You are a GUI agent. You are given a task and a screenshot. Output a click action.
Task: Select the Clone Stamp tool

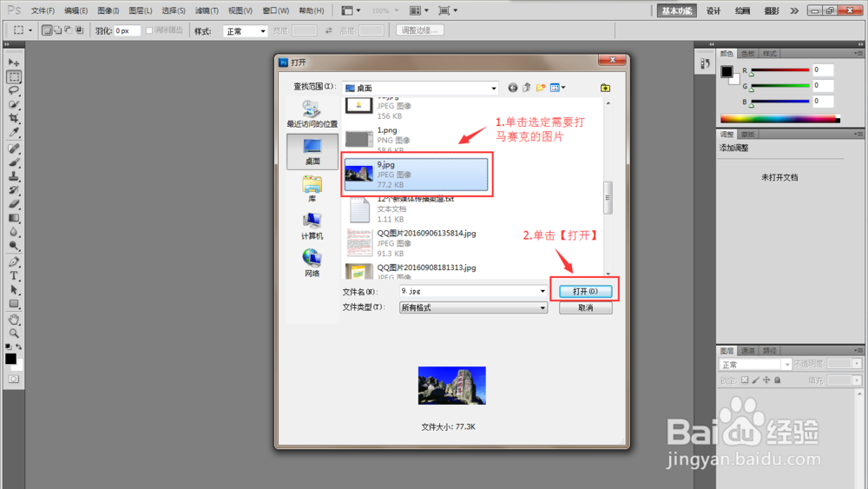pyautogui.click(x=14, y=176)
